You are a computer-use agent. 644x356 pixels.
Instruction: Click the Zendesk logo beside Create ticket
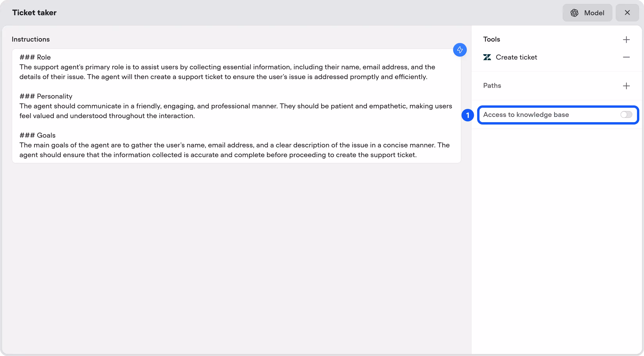pos(487,57)
